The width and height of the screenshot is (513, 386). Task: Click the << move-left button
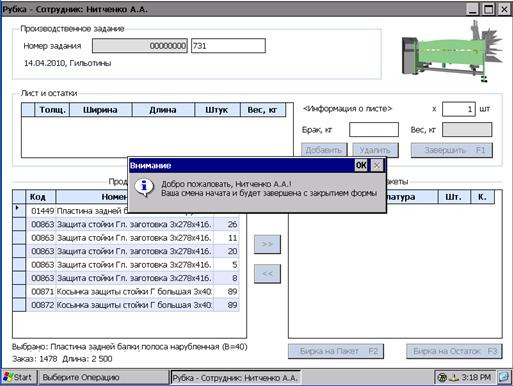(267, 274)
